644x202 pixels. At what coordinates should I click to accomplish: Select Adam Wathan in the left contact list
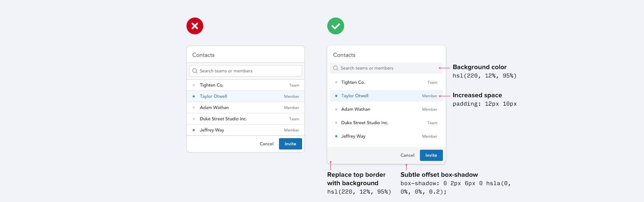coord(214,108)
